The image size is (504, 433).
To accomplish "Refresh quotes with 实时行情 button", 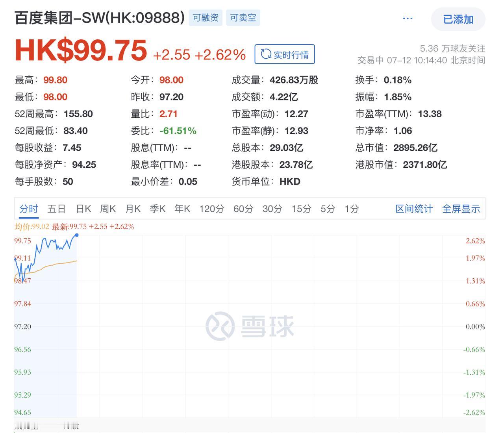I will click(285, 54).
